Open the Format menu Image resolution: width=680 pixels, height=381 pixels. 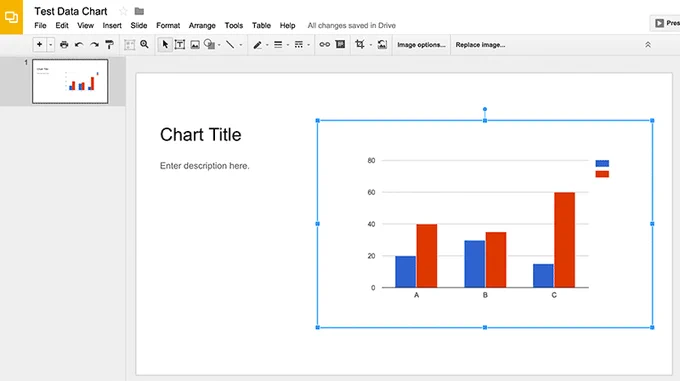point(168,26)
